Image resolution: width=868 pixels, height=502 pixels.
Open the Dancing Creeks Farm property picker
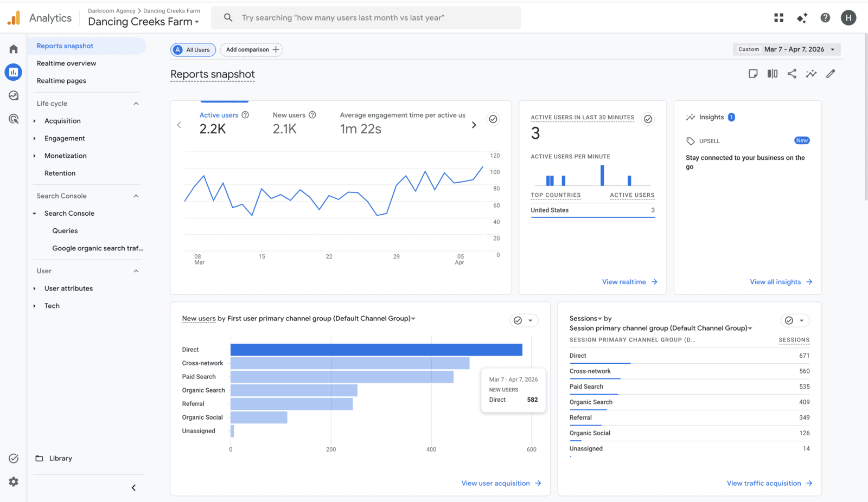click(144, 22)
